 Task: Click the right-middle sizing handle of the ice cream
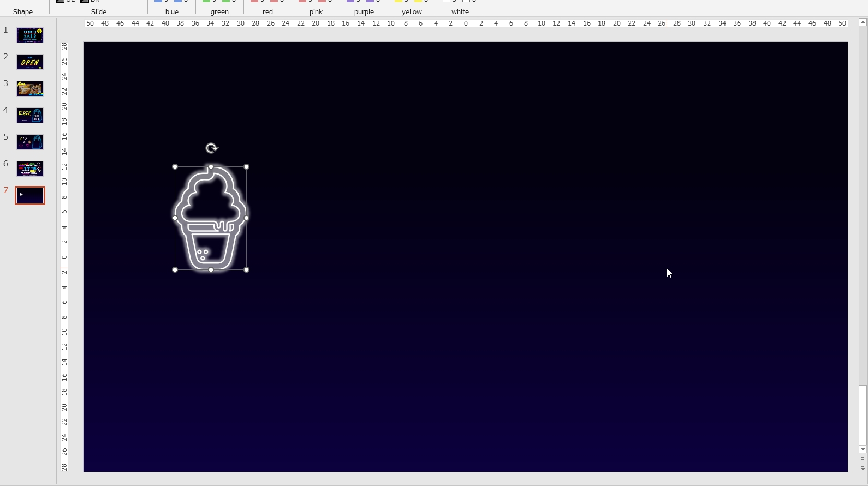click(x=247, y=218)
